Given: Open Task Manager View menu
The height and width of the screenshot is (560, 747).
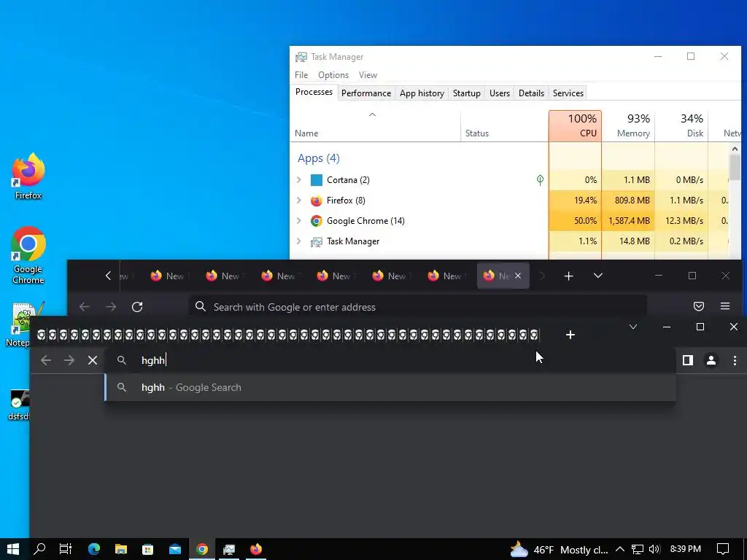Looking at the screenshot, I should pos(368,75).
